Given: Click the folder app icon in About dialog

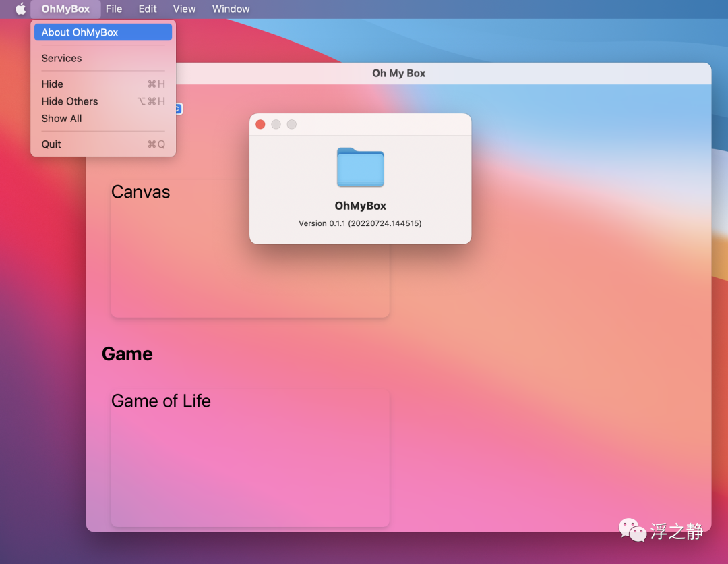Looking at the screenshot, I should pyautogui.click(x=360, y=167).
